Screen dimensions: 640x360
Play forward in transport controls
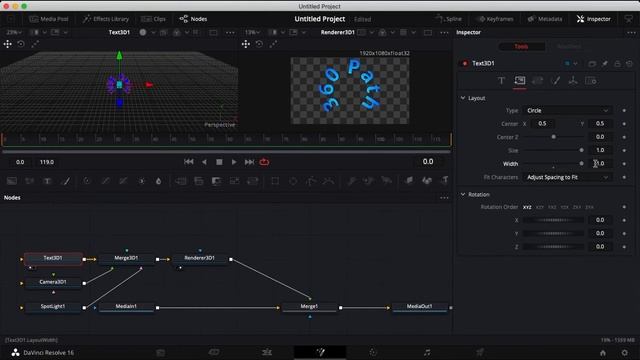click(x=234, y=162)
